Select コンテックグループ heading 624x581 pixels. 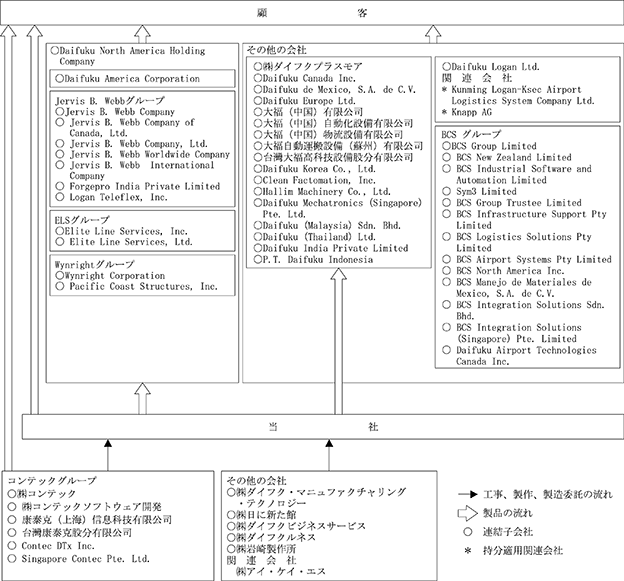pyautogui.click(x=52, y=481)
